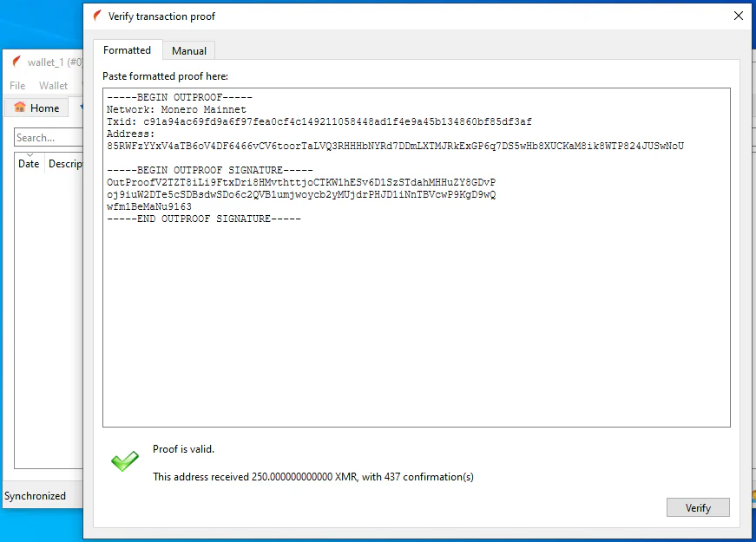Click the BEGIN OUTPROOF SIGNATURE line
The image size is (756, 542).
pyautogui.click(x=210, y=170)
